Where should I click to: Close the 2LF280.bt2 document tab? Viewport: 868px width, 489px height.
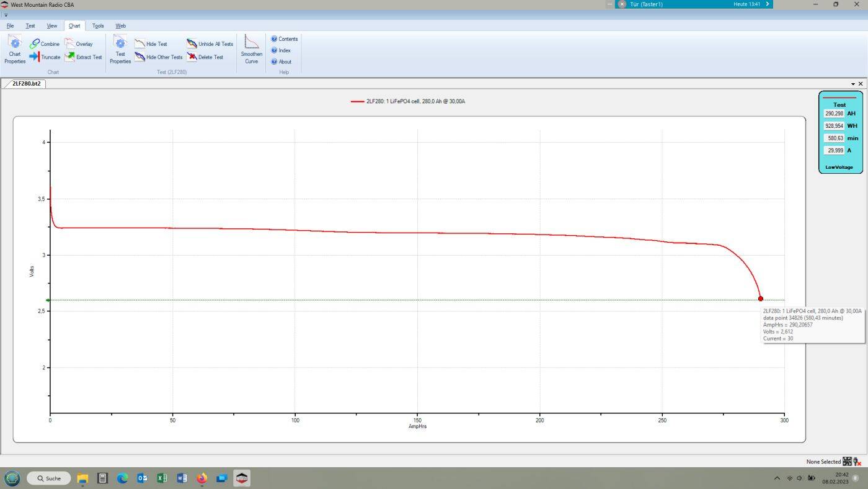point(861,84)
